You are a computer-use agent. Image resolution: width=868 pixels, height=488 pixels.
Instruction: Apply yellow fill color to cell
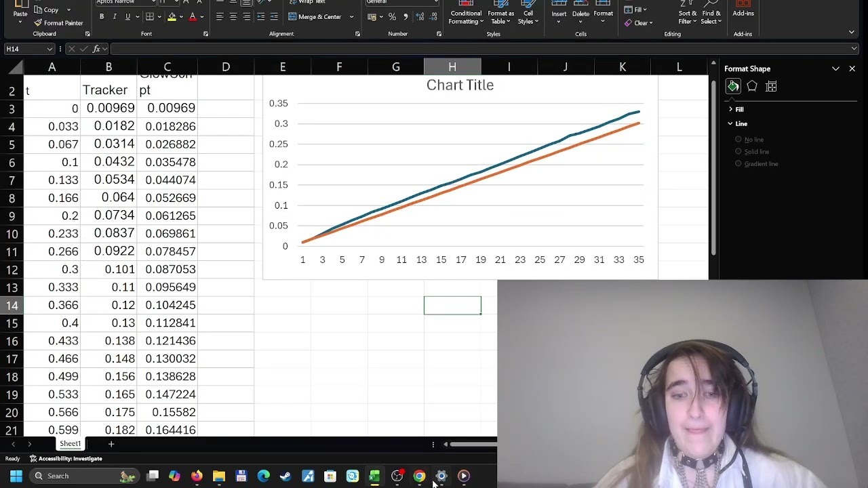[172, 16]
